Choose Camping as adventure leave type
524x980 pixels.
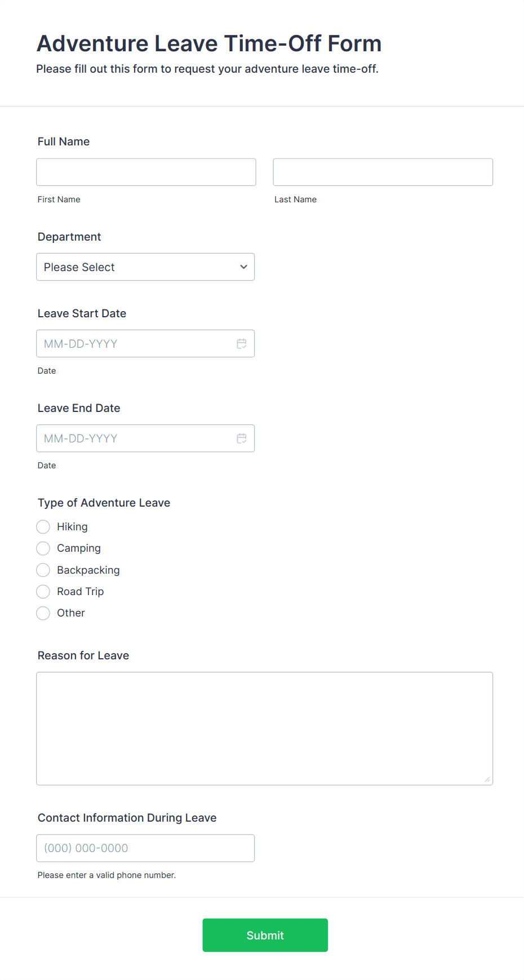43,548
